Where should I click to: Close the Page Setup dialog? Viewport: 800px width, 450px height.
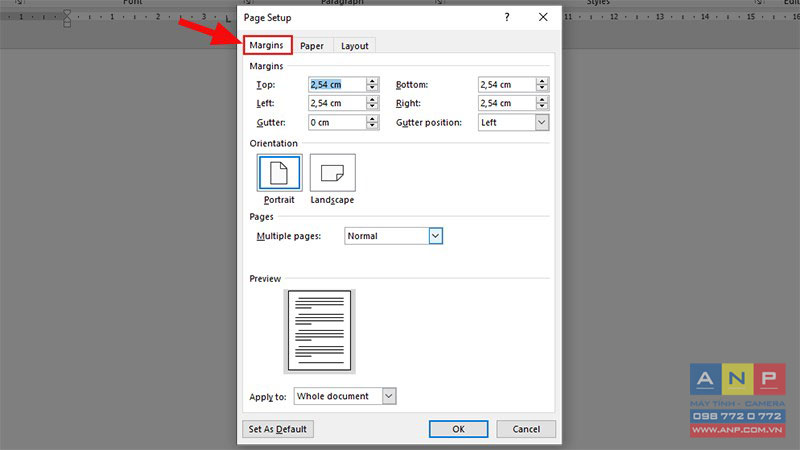543,17
